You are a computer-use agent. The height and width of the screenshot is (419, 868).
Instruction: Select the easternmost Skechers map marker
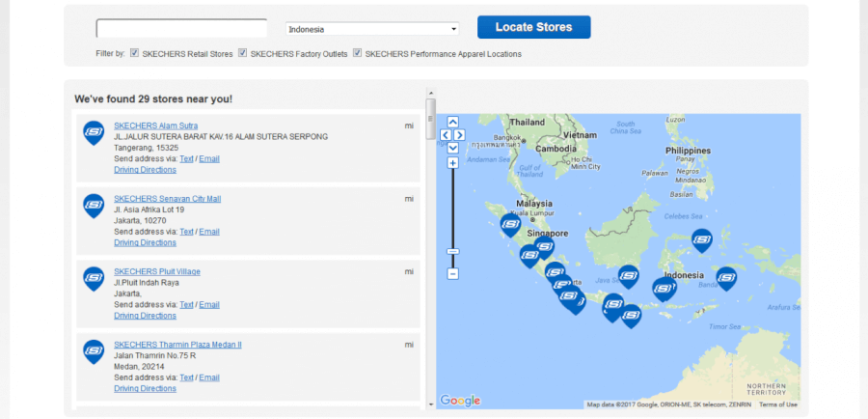point(726,278)
